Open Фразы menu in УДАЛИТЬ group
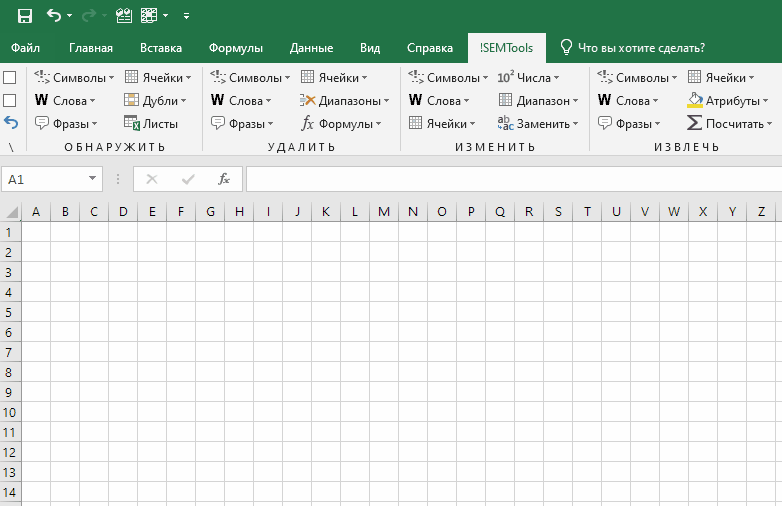This screenshot has height=506, width=782. click(x=242, y=124)
